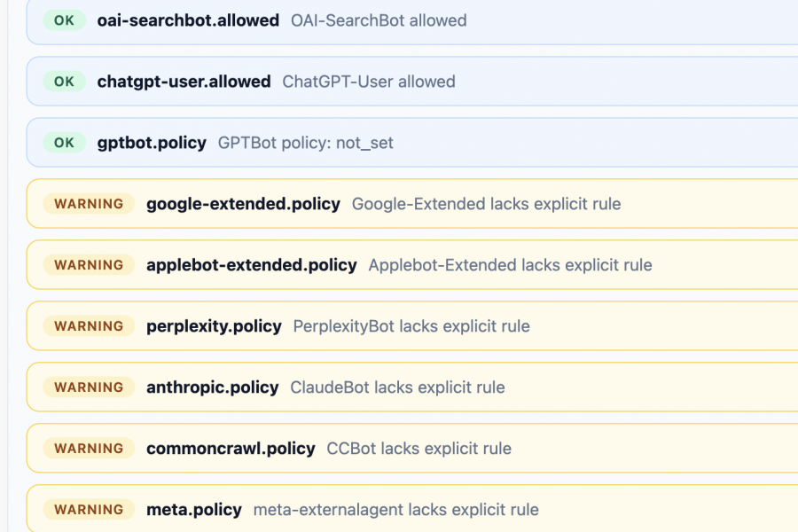This screenshot has width=798, height=532.
Task: Click the 'OAI-SearchBot allowed' description text
Action: [x=379, y=20]
